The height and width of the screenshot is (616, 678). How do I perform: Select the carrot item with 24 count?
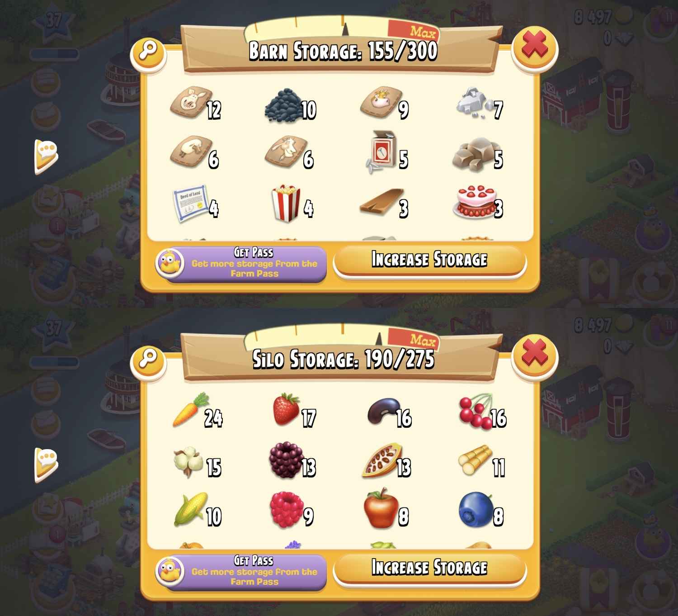point(190,410)
